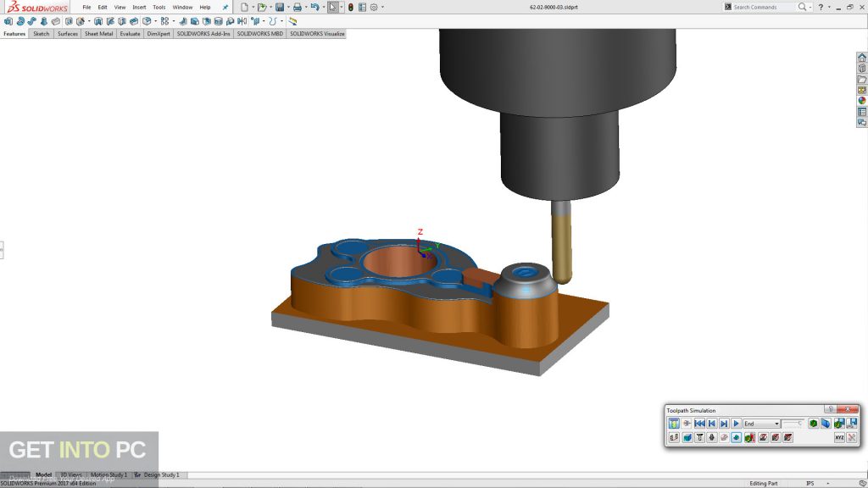This screenshot has height=488, width=868.
Task: Play the toolpath simulation
Action: 737,424
